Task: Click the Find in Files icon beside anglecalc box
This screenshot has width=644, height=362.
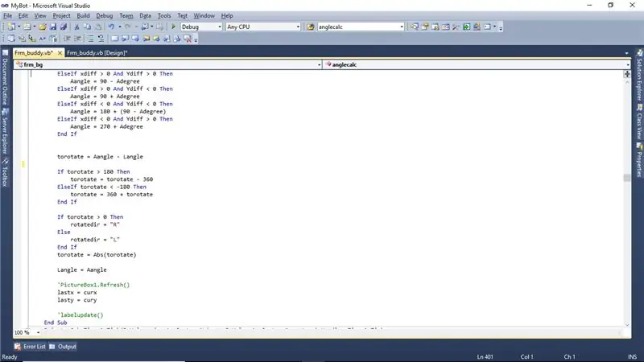Action: (x=311, y=27)
